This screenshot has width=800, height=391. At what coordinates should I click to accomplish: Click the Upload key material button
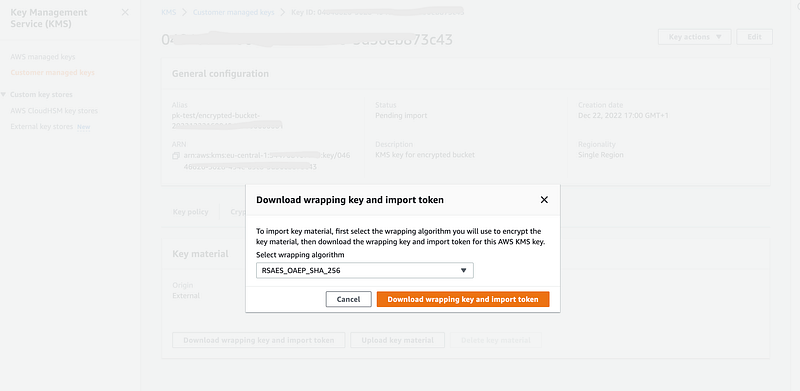coord(397,340)
